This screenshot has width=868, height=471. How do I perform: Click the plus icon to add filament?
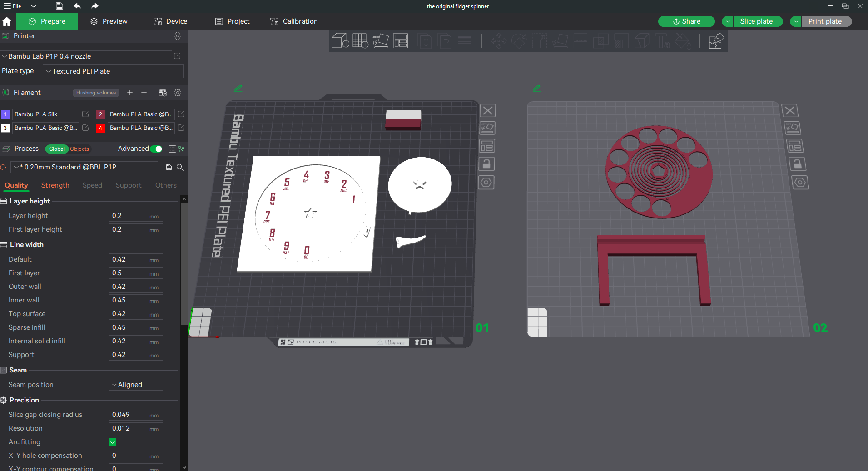[x=130, y=93]
